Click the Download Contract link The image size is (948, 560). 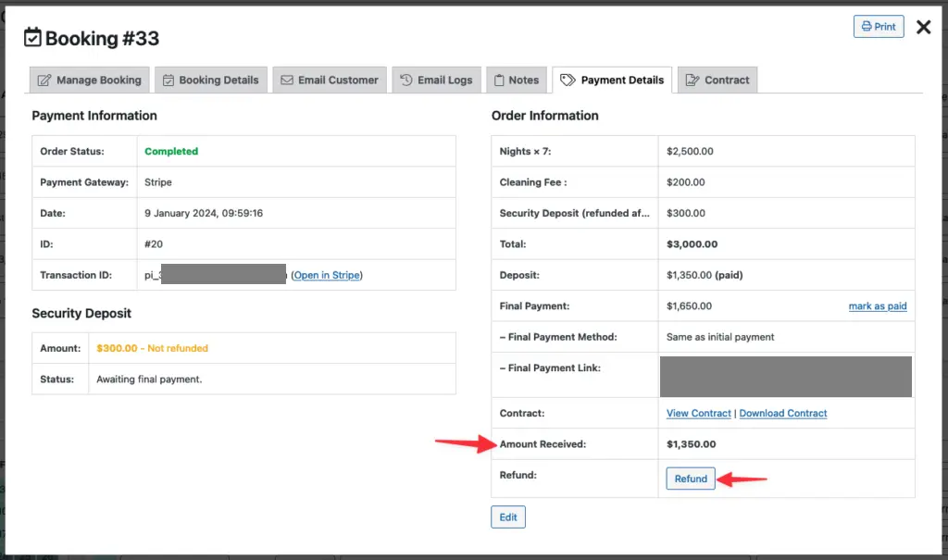(782, 414)
